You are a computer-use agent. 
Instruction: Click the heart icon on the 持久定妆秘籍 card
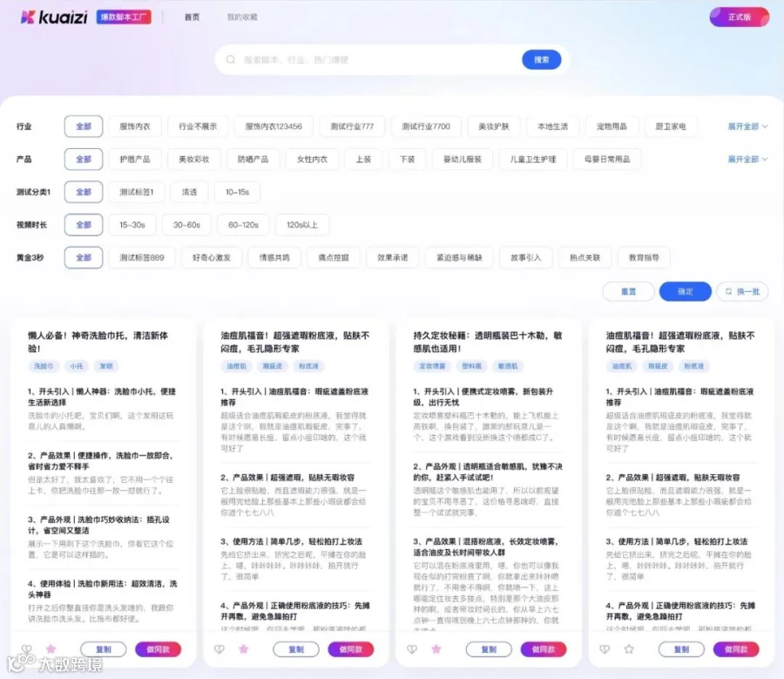411,649
